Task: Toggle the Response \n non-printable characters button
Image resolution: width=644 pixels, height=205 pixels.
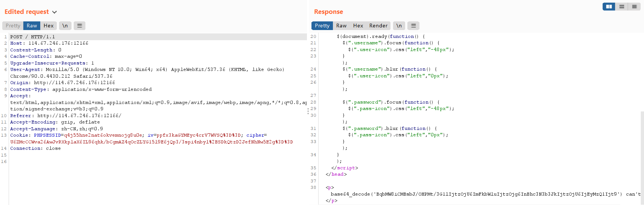Action: coord(399,26)
